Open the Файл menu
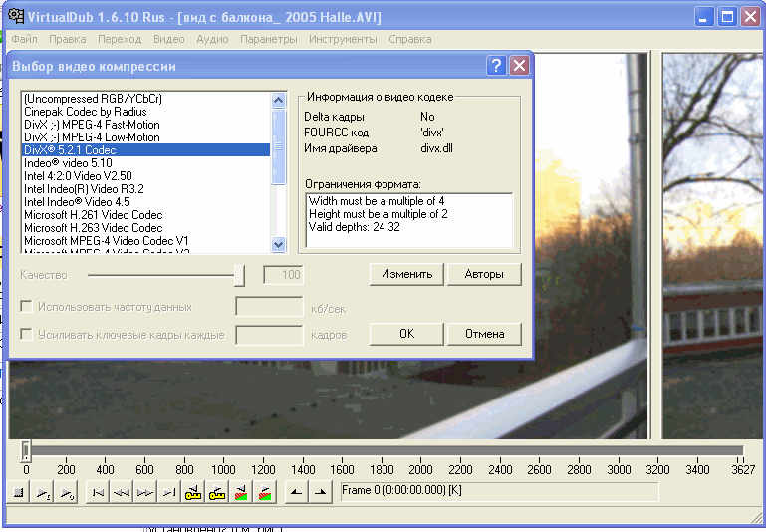Image resolution: width=766 pixels, height=532 pixels. click(25, 39)
